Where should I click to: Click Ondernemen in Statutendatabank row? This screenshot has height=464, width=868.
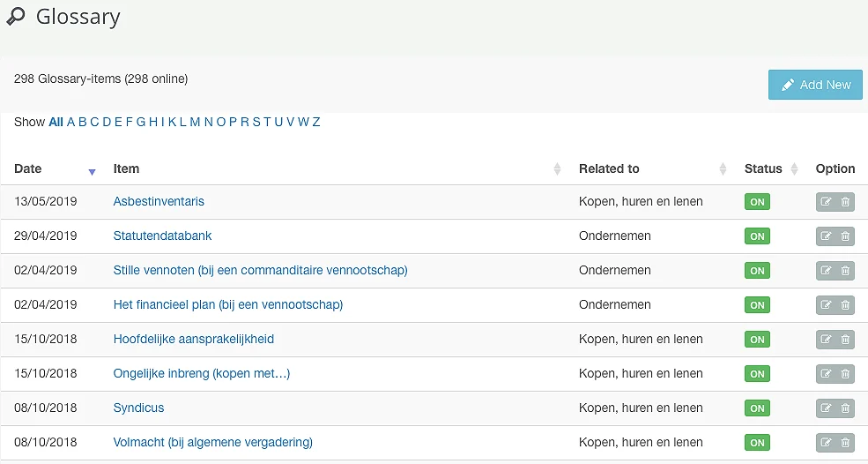[615, 236]
